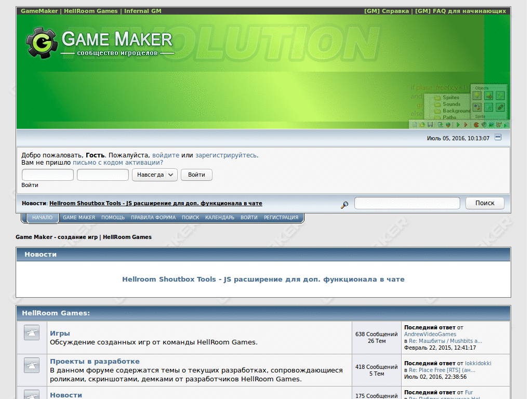532x399 pixels.
Task: Follow the Infernal GM top link
Action: click(142, 11)
